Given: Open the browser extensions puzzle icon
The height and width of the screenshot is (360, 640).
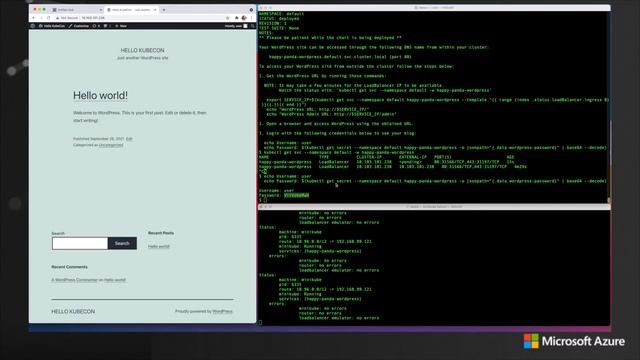Looking at the screenshot, I should (x=237, y=18).
